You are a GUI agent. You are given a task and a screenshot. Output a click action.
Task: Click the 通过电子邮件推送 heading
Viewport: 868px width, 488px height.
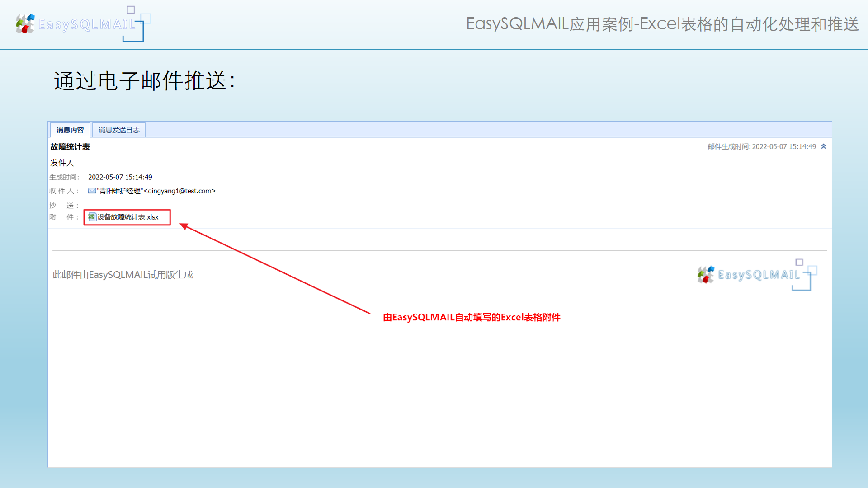[145, 81]
